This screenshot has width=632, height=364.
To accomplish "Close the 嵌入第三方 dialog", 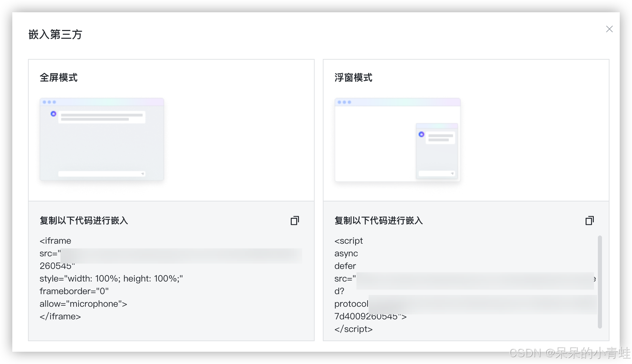I will (x=609, y=29).
